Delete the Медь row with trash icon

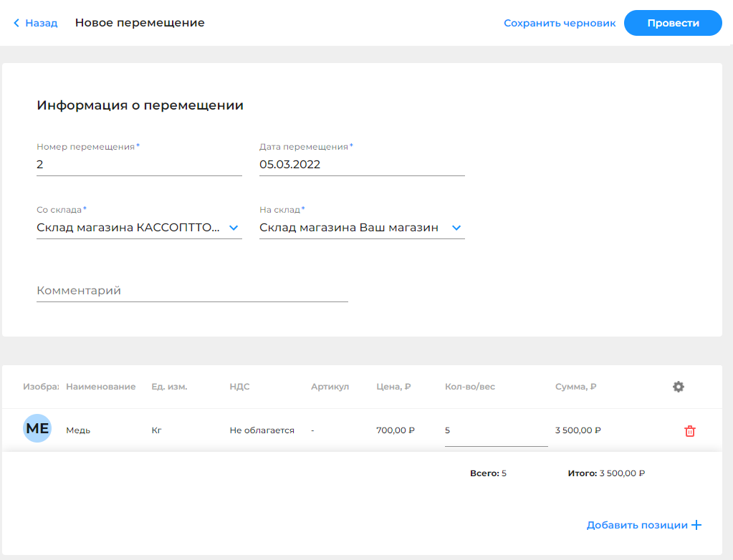(x=689, y=431)
